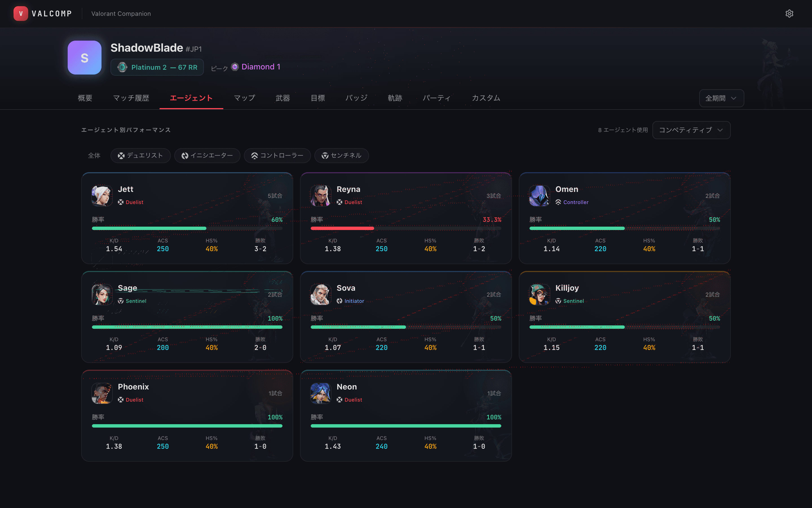The image size is (812, 508).
Task: Click Killjoy's K/D value 1.15
Action: click(x=551, y=348)
